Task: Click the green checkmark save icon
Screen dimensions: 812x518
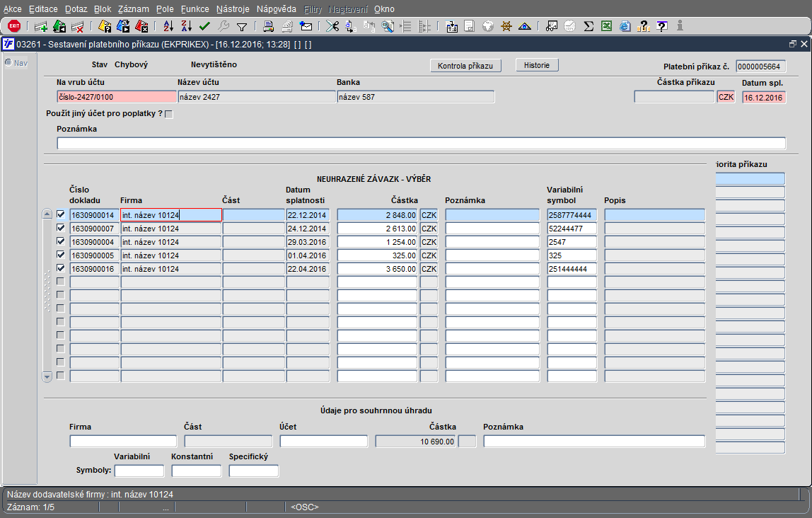Action: (204, 26)
